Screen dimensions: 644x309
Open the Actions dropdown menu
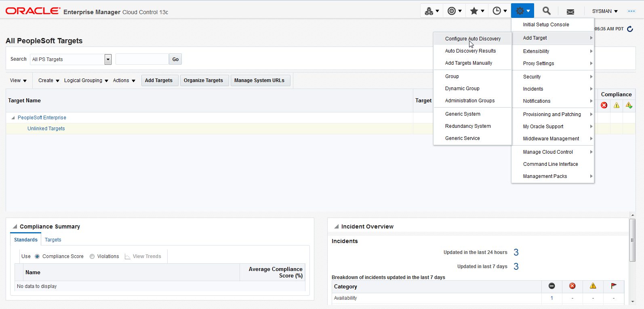click(124, 80)
